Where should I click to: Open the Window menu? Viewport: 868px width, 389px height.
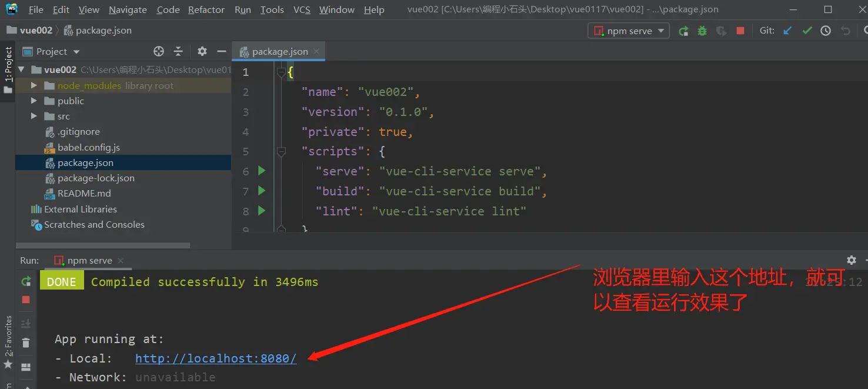[337, 9]
